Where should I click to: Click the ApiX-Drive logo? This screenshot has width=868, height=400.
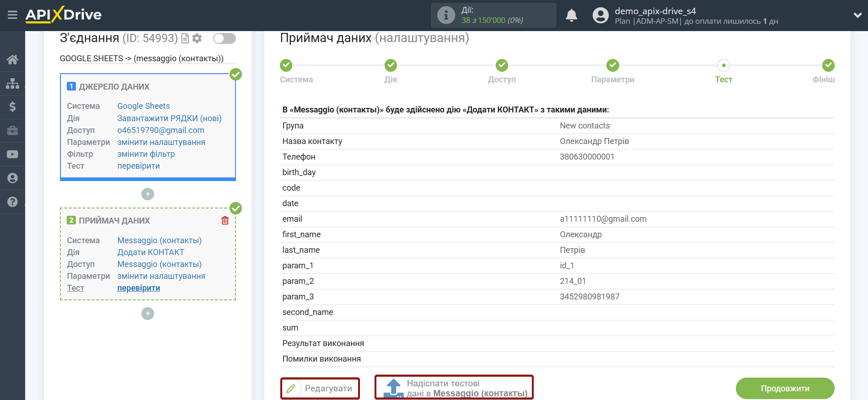point(64,15)
